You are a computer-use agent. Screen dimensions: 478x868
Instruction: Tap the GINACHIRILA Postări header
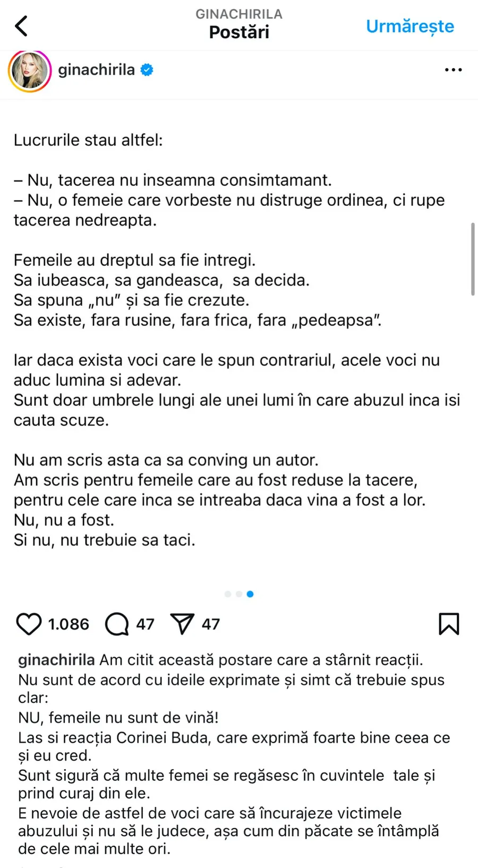(238, 14)
